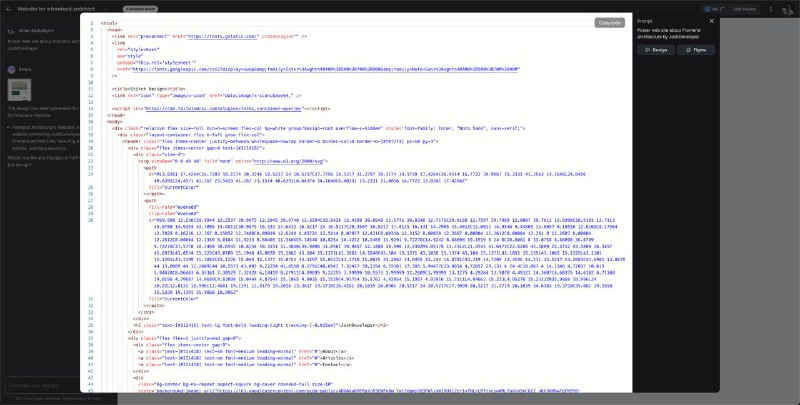Viewport: 800px width, 405px height.
Task: Click the Standard mode badge
Action: coord(140,9)
